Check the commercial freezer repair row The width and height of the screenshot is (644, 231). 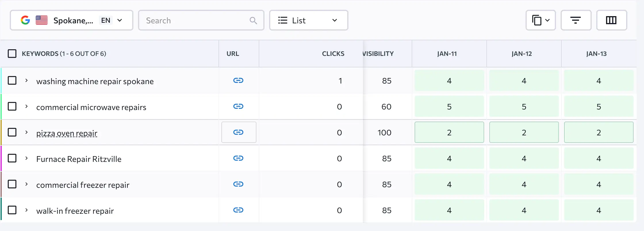12,184
